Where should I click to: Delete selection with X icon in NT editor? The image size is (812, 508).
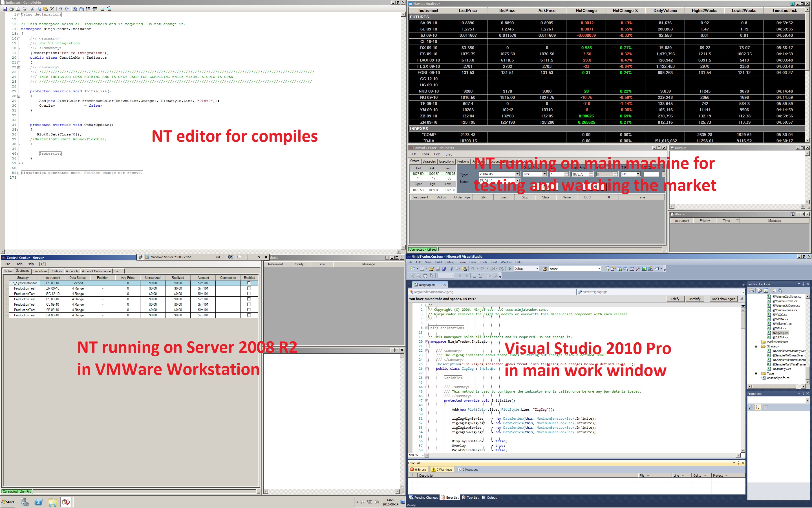52,9
